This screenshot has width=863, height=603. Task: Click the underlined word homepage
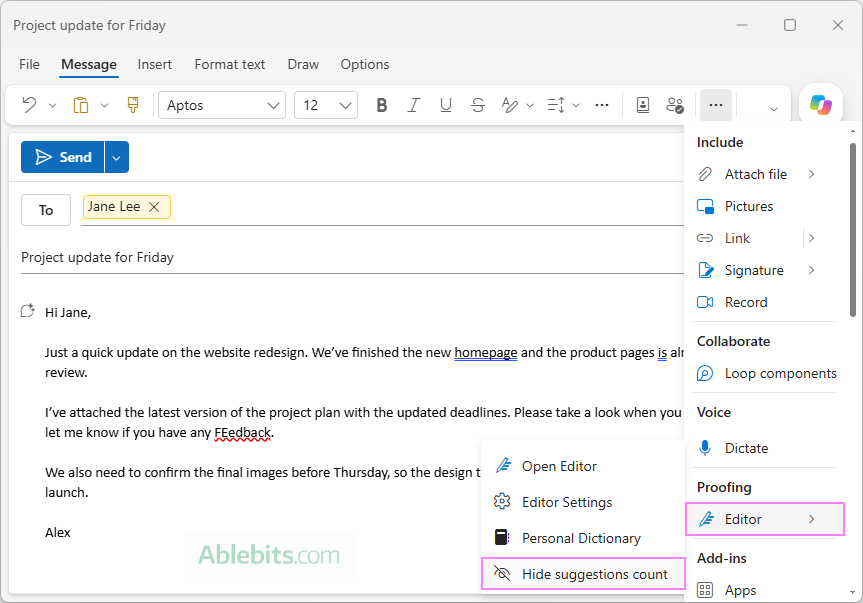pyautogui.click(x=486, y=353)
